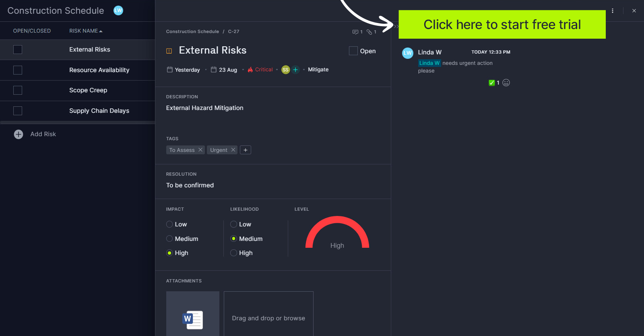
Task: Add an emoji reaction to Linda's comment
Action: (506, 83)
